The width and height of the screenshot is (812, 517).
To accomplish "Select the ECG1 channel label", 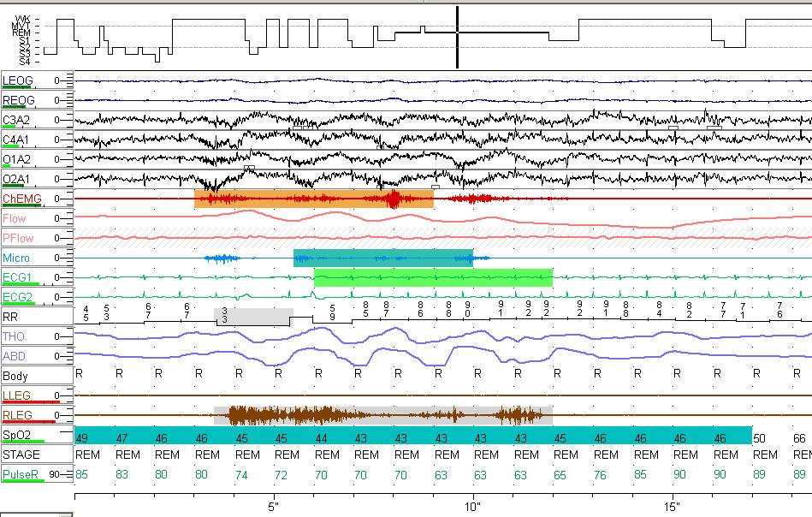I will [17, 277].
